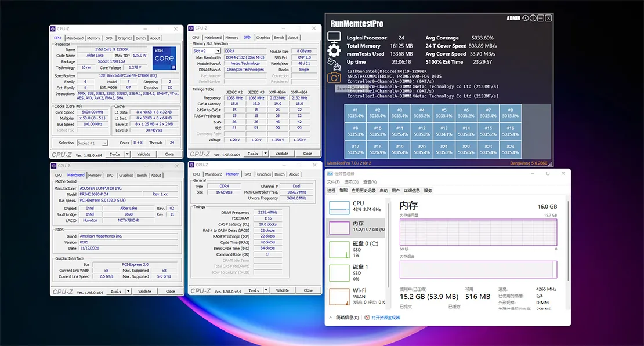Click the ADMIN label in RunMemtestPro title bar
This screenshot has width=644, height=346.
pos(513,18)
